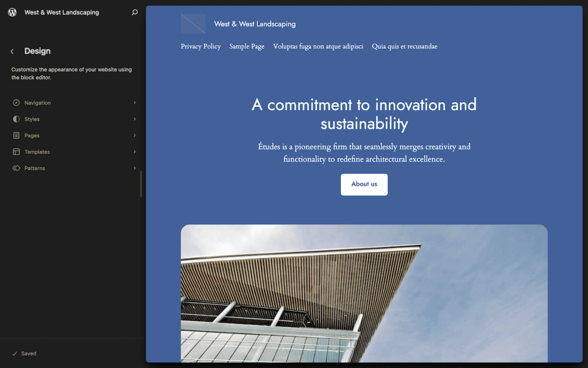
Task: Select the Styles half-circle icon
Action: 16,119
